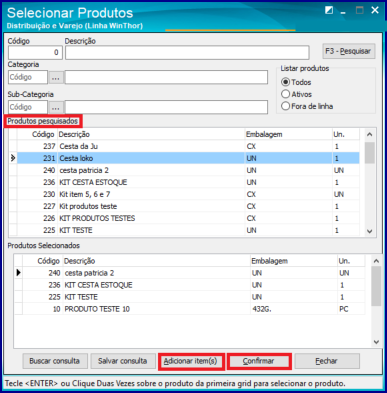The image size is (387, 393).
Task: Maximize the Selecionar Produtos window
Action: (359, 11)
